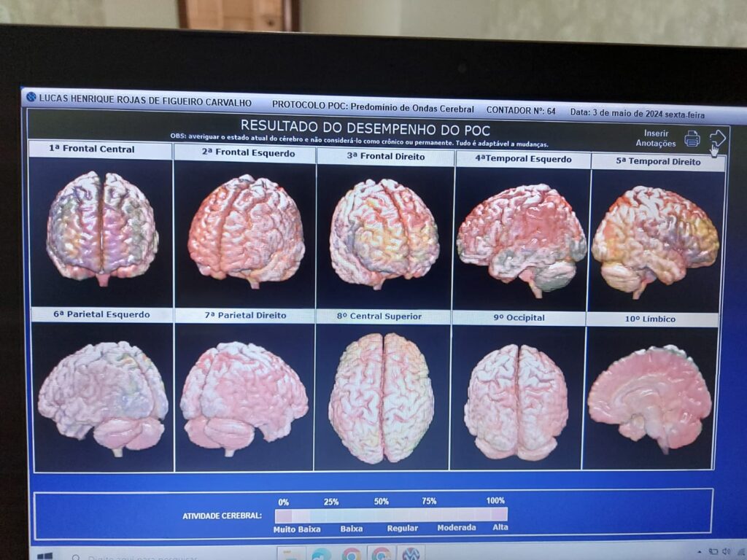Click the Límbico brain image
This screenshot has width=747, height=560.
coord(649,396)
